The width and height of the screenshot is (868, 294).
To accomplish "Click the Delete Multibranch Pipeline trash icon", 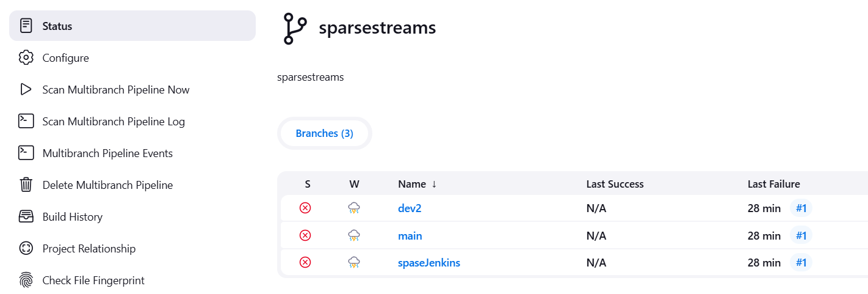I will tap(26, 185).
